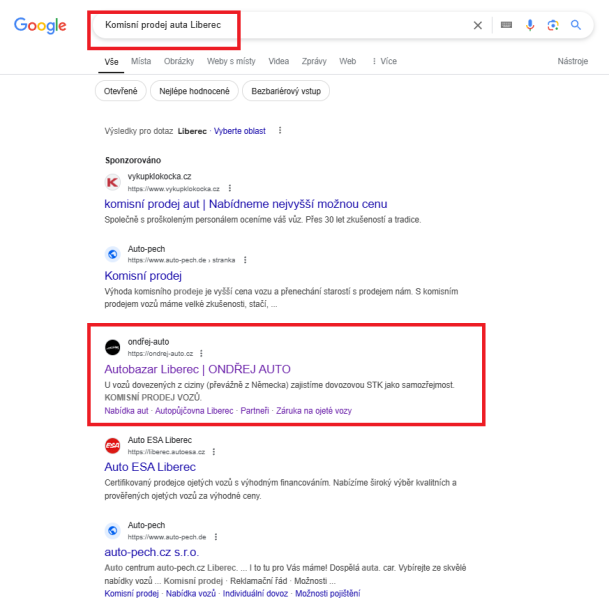Screen dimensions: 609x600
Task: Open the on-screen keyboard input tool
Action: coord(506,25)
